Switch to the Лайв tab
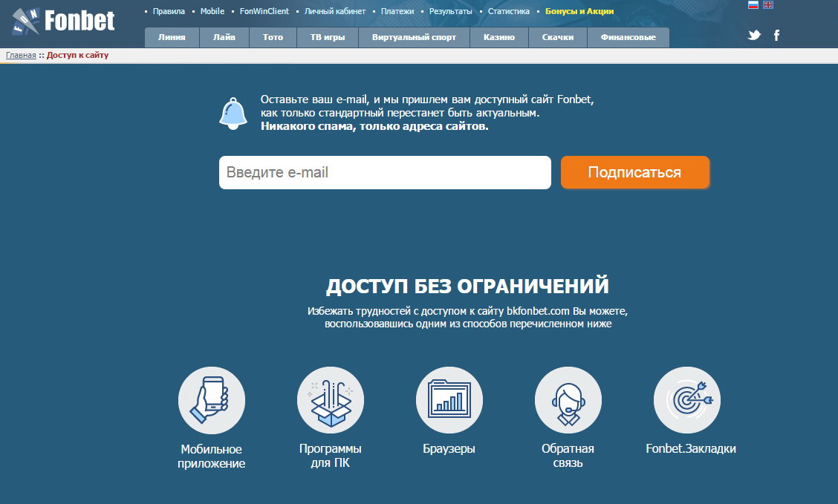Screen dimensions: 838x504 point(224,38)
